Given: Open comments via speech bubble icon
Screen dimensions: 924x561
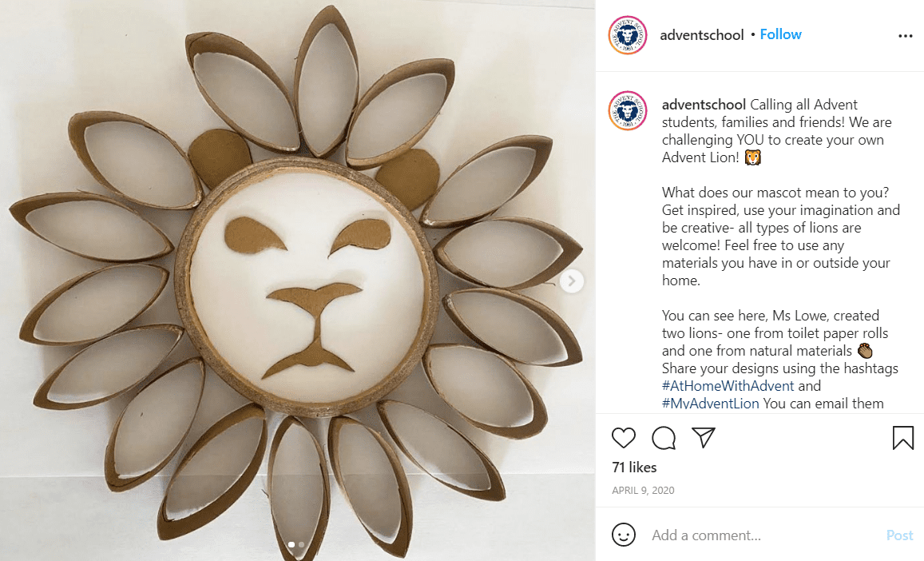Looking at the screenshot, I should (664, 438).
